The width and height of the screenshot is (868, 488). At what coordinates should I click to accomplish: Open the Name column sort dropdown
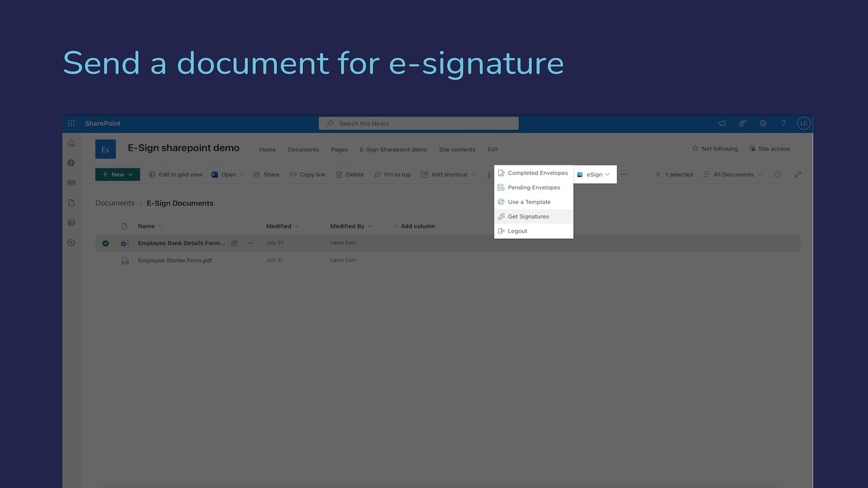point(150,226)
